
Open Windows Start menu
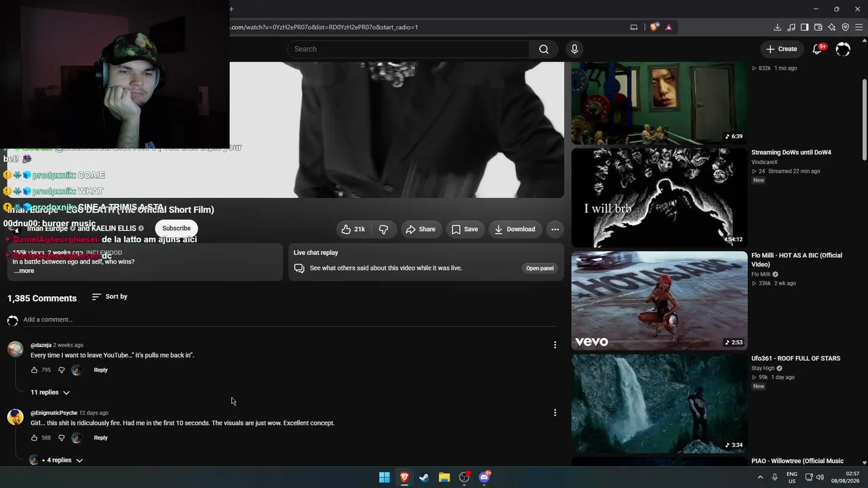click(384, 477)
